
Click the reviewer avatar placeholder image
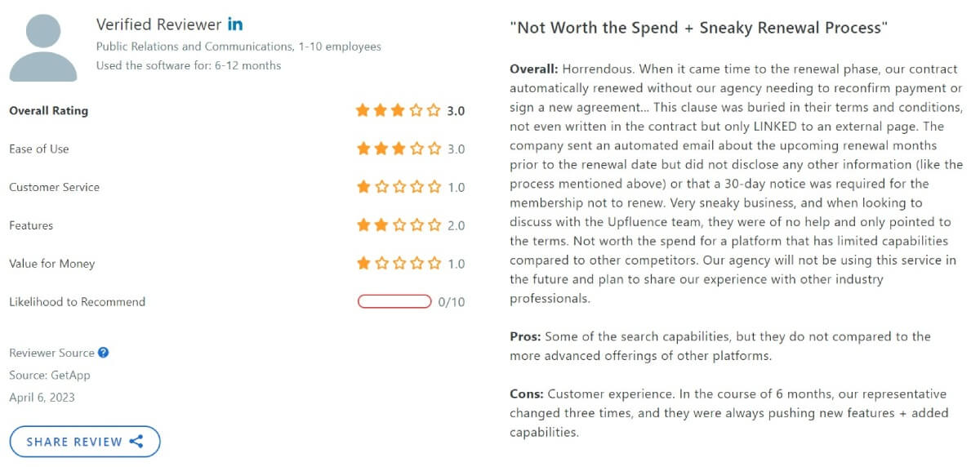click(x=44, y=49)
